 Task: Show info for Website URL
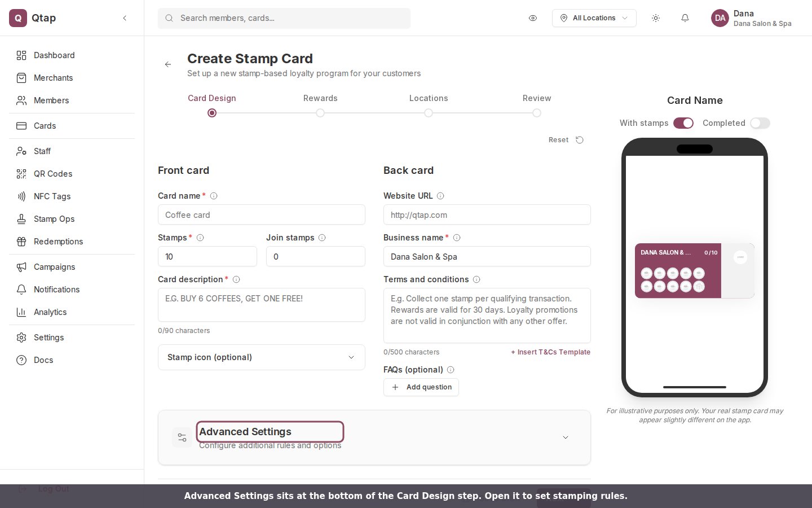[440, 196]
